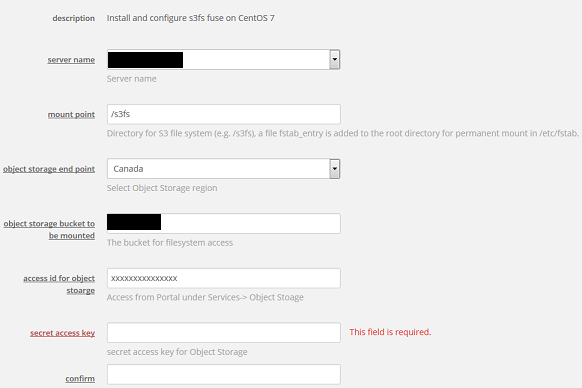This screenshot has height=388, width=582.
Task: Open the server name dropdown arrow
Action: click(x=334, y=59)
